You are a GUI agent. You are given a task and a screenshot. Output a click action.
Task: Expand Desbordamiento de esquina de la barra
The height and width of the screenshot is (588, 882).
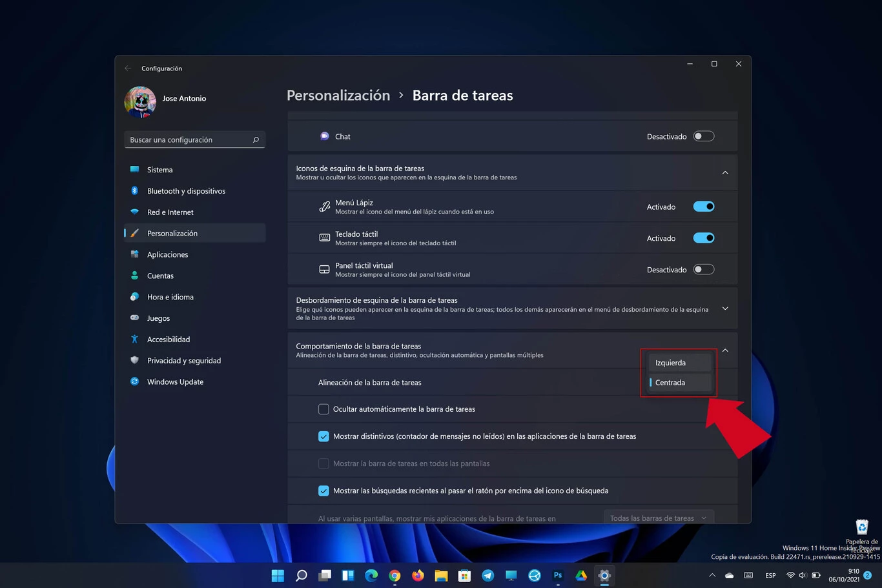[724, 309]
